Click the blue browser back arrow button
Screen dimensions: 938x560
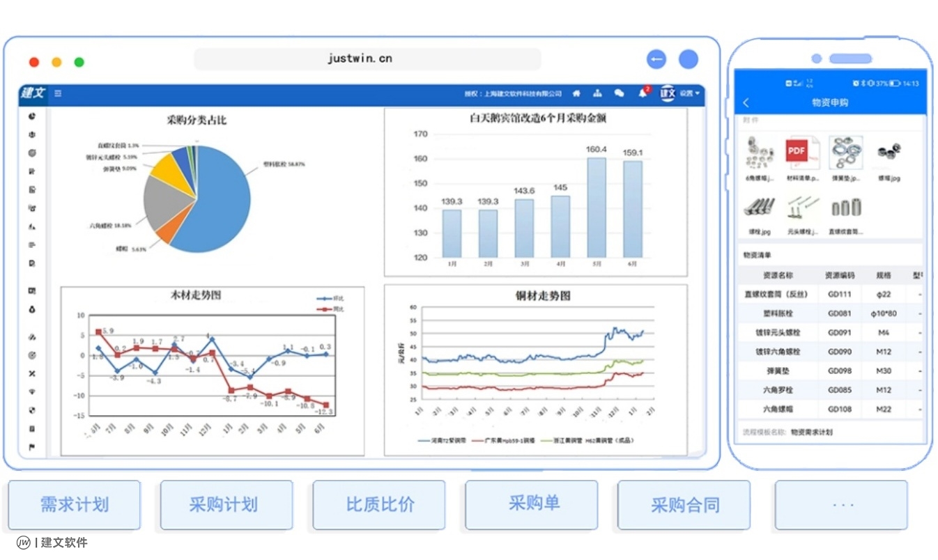[656, 59]
